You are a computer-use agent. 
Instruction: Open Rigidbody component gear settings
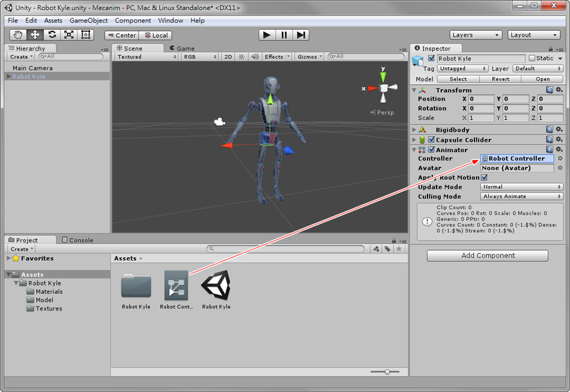559,129
